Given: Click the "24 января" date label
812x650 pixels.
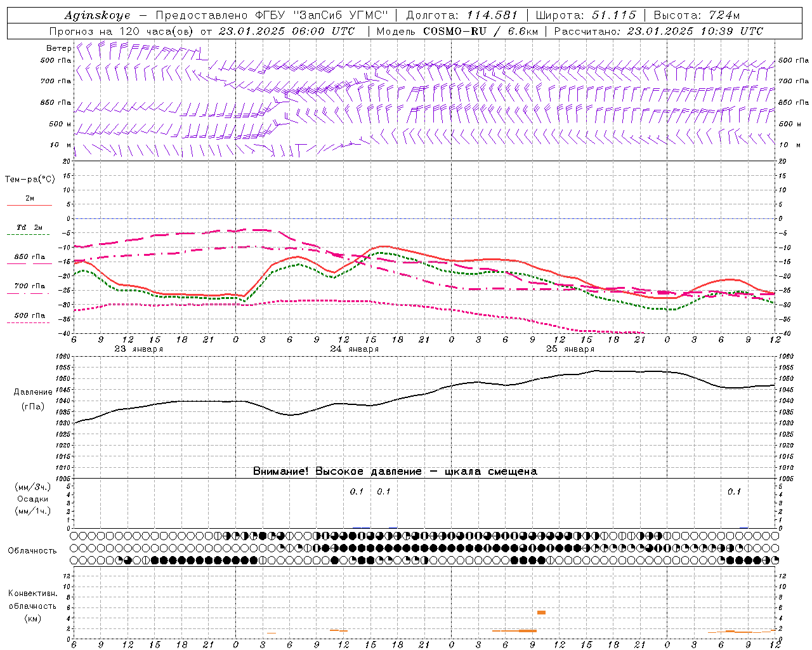Looking at the screenshot, I should coord(354,349).
